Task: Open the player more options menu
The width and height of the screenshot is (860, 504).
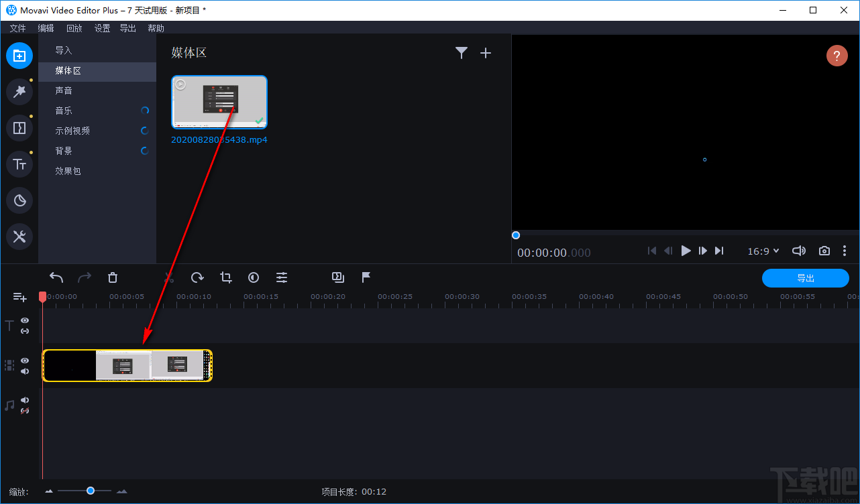Action: click(845, 251)
